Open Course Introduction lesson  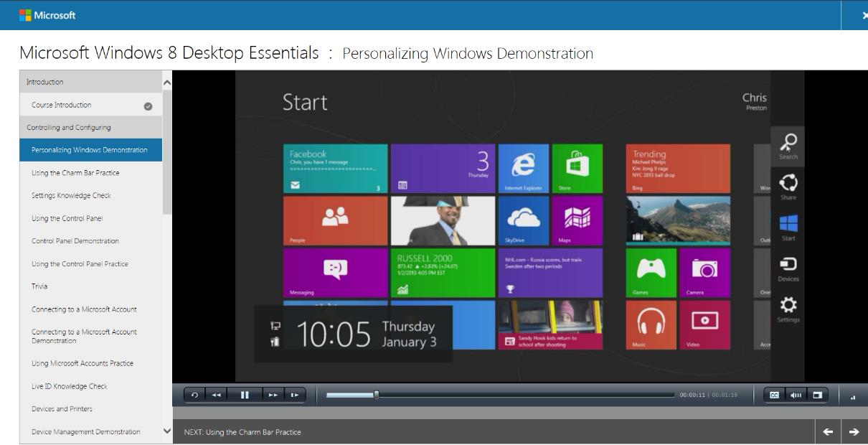tap(91, 105)
